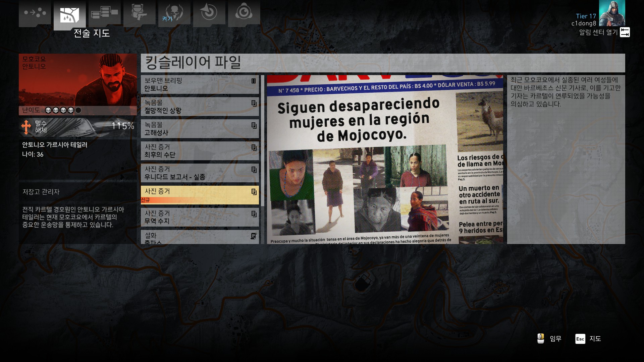The width and height of the screenshot is (644, 362).
Task: Open the dots and arrow tab icon
Action: [x=35, y=13]
